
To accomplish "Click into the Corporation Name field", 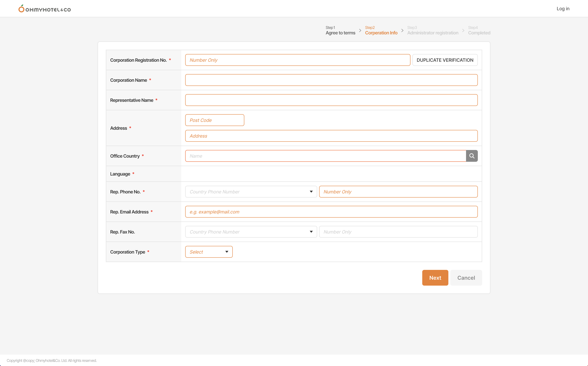I will click(331, 80).
